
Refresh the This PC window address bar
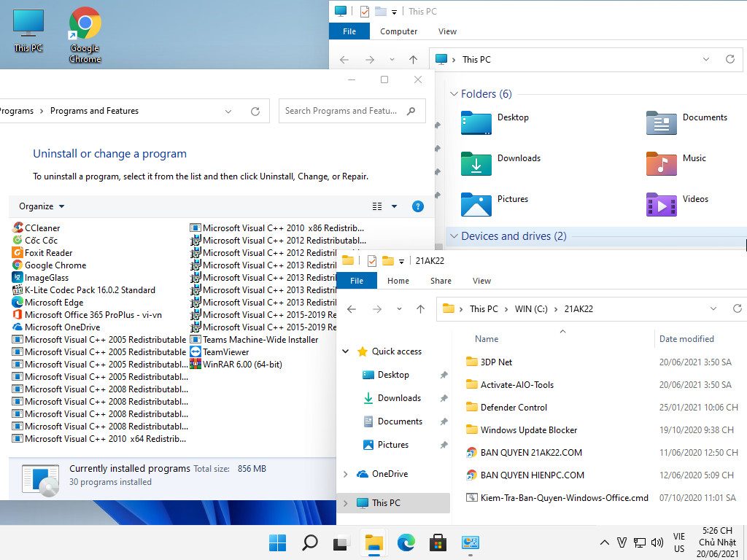pos(729,60)
